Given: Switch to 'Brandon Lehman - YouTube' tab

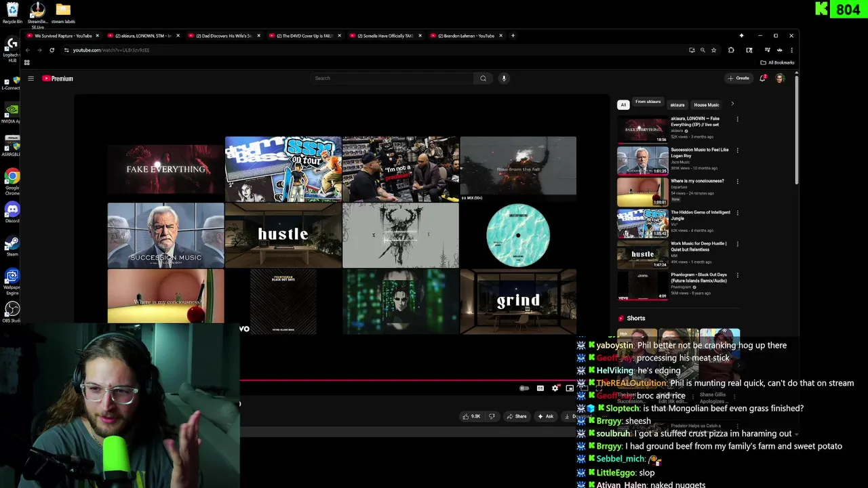Looking at the screenshot, I should point(466,36).
